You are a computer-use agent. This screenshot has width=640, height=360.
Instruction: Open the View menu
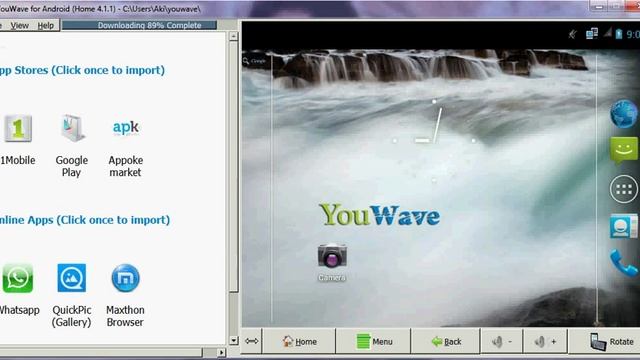tap(20, 26)
